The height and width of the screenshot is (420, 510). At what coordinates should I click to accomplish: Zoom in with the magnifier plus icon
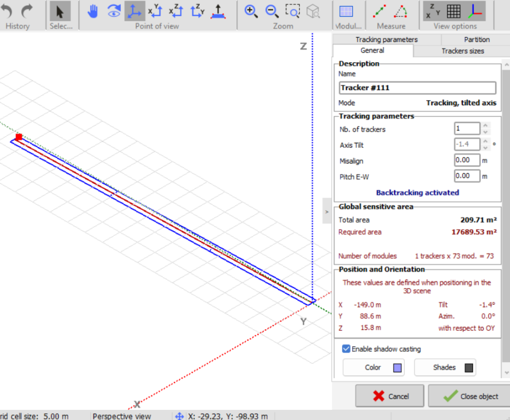point(251,11)
